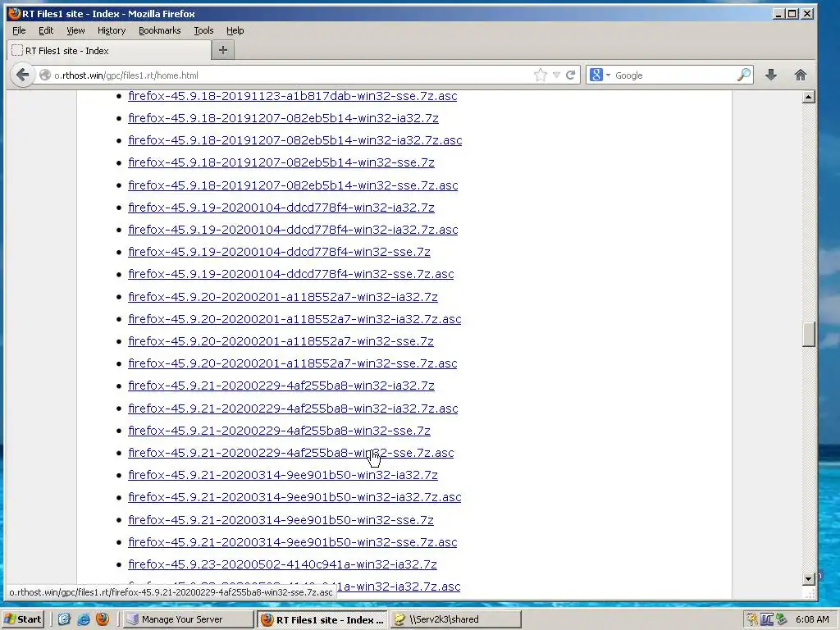Download firefox-45.9.21-20200229-4af255ba8-win32-ia32.7z
The image size is (840, 630).
(x=281, y=386)
